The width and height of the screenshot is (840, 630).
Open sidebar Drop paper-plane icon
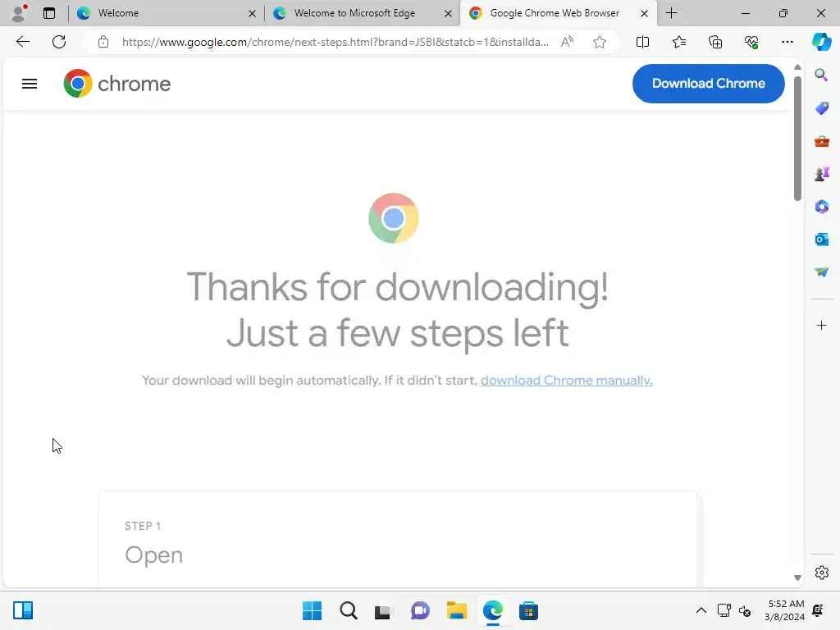click(821, 272)
